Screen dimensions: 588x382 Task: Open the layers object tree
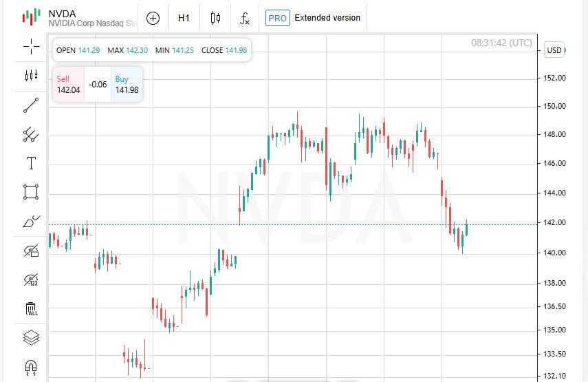pyautogui.click(x=31, y=337)
